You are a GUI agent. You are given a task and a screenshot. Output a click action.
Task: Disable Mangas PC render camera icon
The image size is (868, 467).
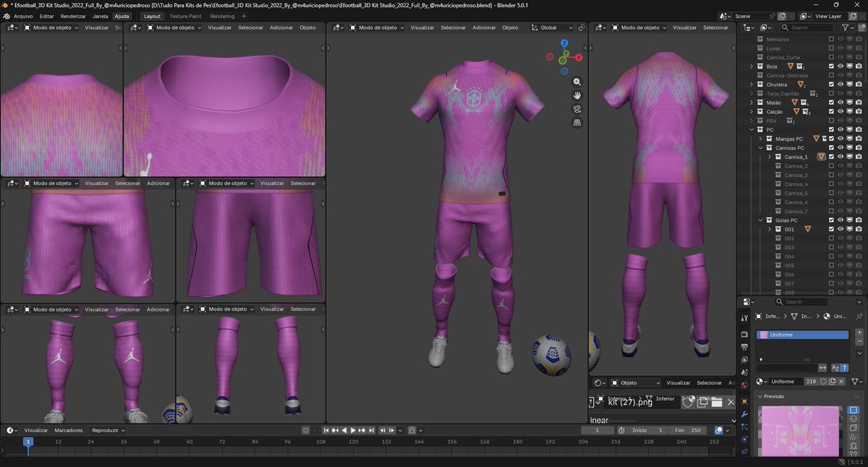click(x=858, y=138)
